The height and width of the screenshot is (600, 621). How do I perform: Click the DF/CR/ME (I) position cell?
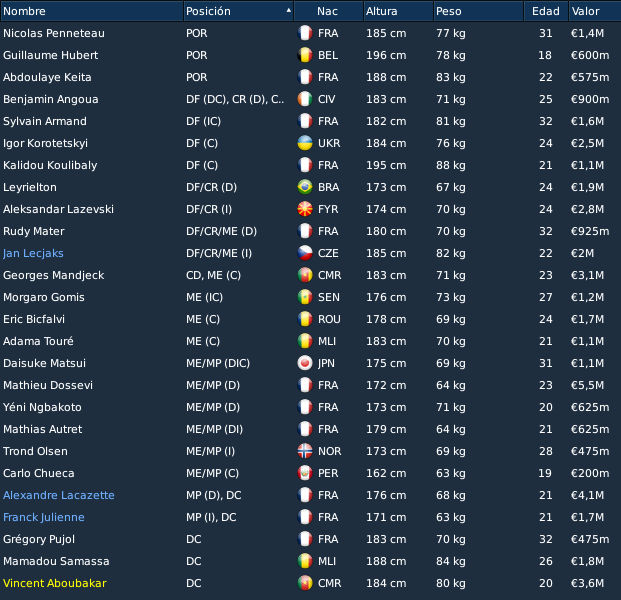[219, 253]
